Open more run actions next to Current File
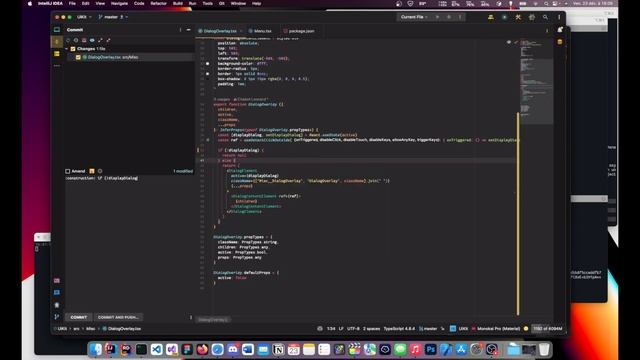This screenshot has width=640, height=360. [460, 17]
